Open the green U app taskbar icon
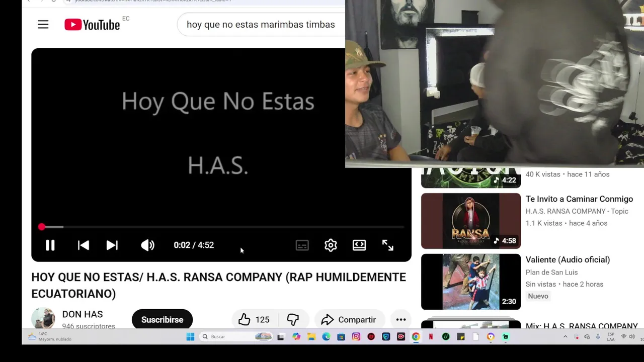Screen dimensions: 644x362 tap(446, 337)
